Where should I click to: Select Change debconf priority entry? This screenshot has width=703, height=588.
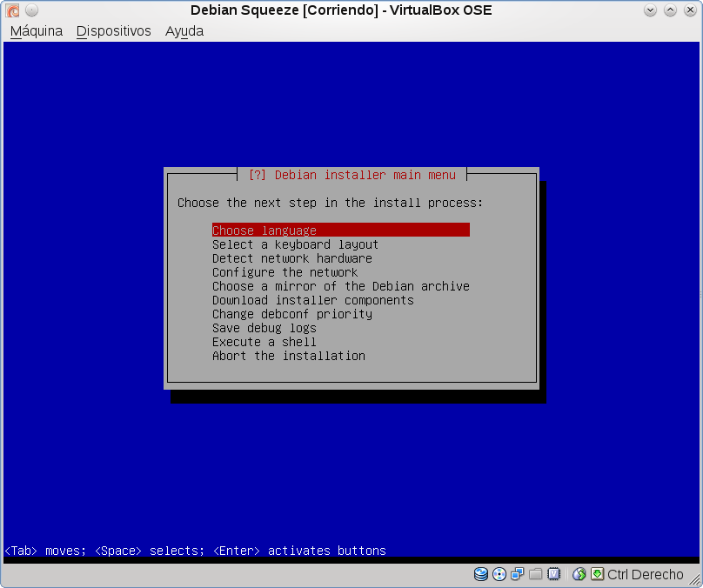click(x=292, y=314)
